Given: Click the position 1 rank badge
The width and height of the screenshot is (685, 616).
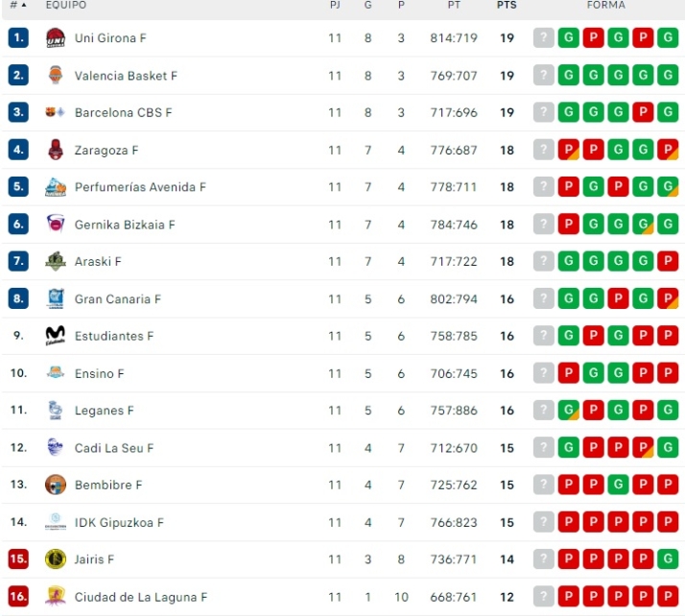Looking at the screenshot, I should [x=18, y=38].
